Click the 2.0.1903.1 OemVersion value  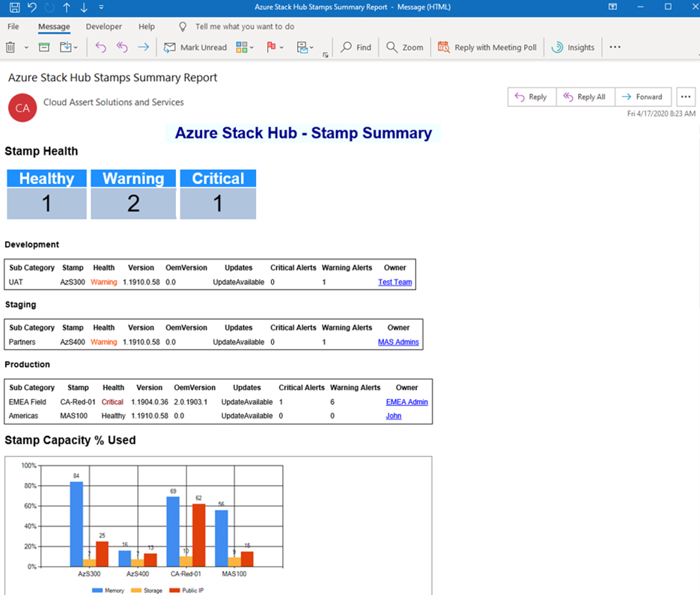[191, 402]
